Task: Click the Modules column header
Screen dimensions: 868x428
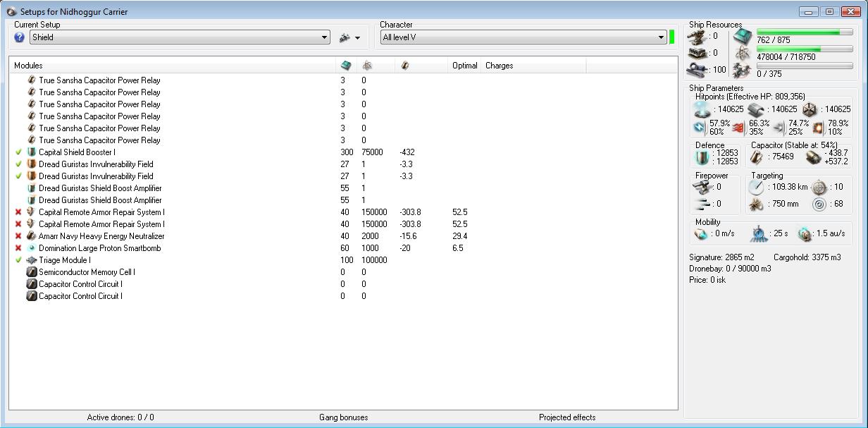Action: 173,66
